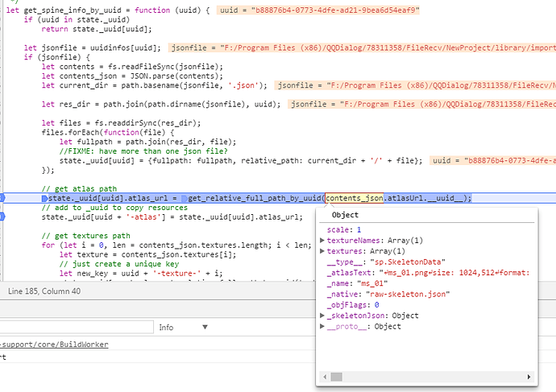Click the console filter input field

pos(77,327)
